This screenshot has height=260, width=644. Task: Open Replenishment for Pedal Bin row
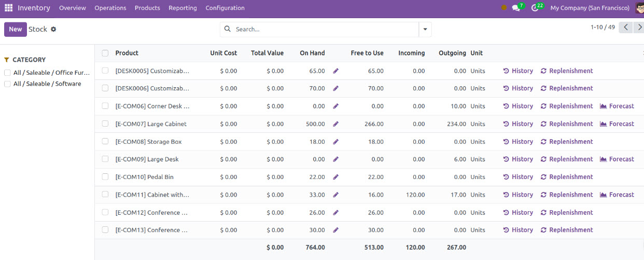[566, 177]
